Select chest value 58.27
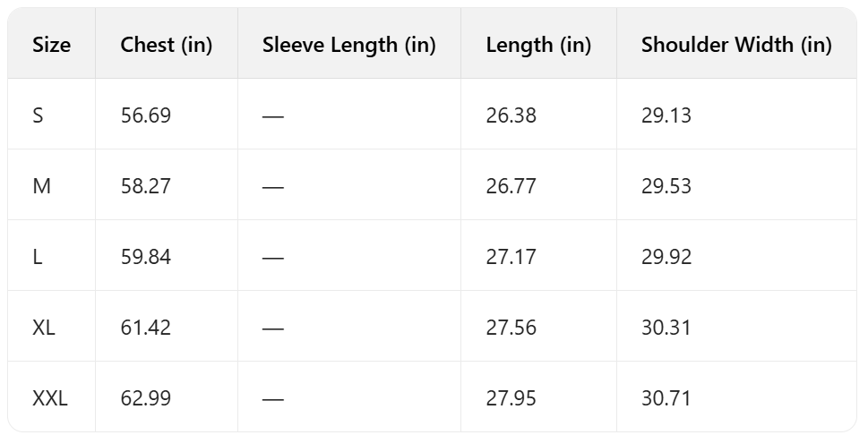Screen dimensions: 868x435 click(x=145, y=186)
